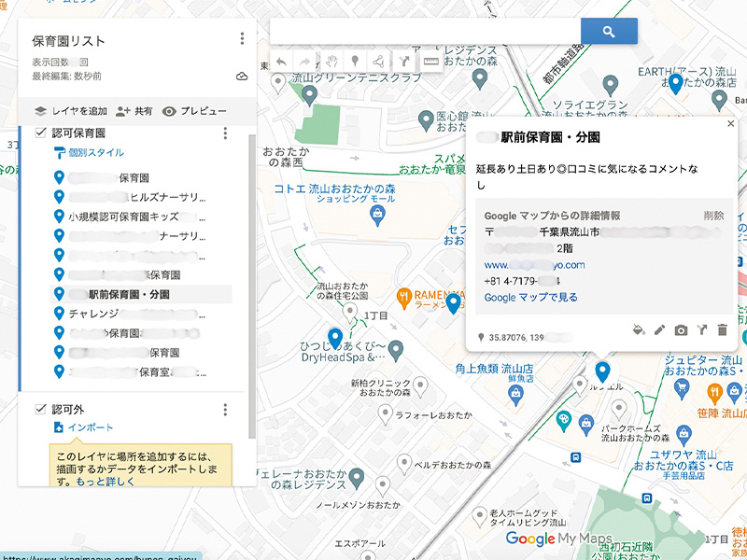Click 共有 to share the map

tap(134, 110)
